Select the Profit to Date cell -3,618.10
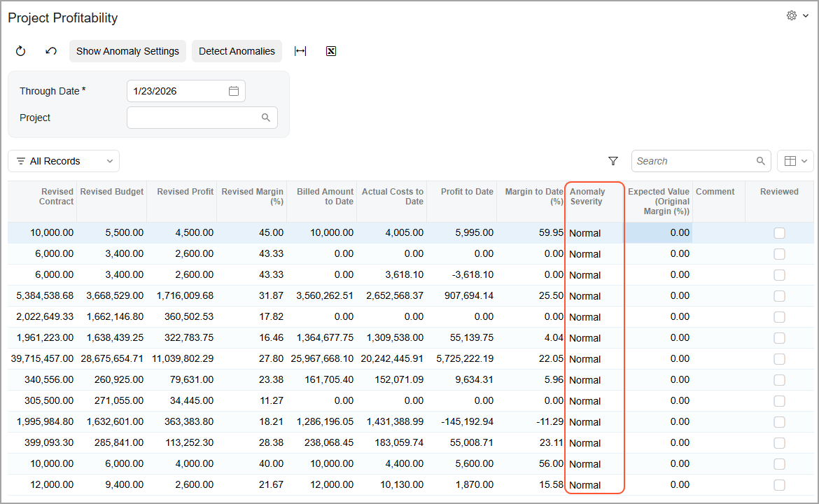The image size is (819, 504). tap(462, 274)
